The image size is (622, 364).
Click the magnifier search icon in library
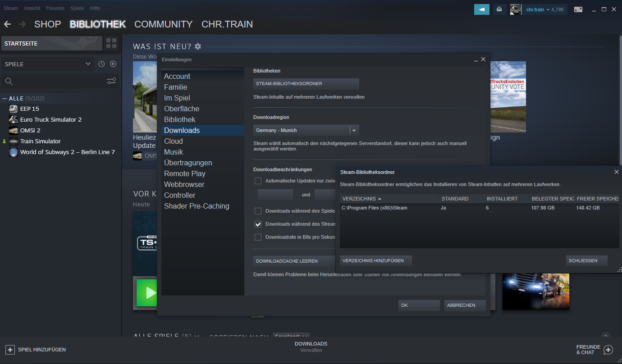pos(9,82)
